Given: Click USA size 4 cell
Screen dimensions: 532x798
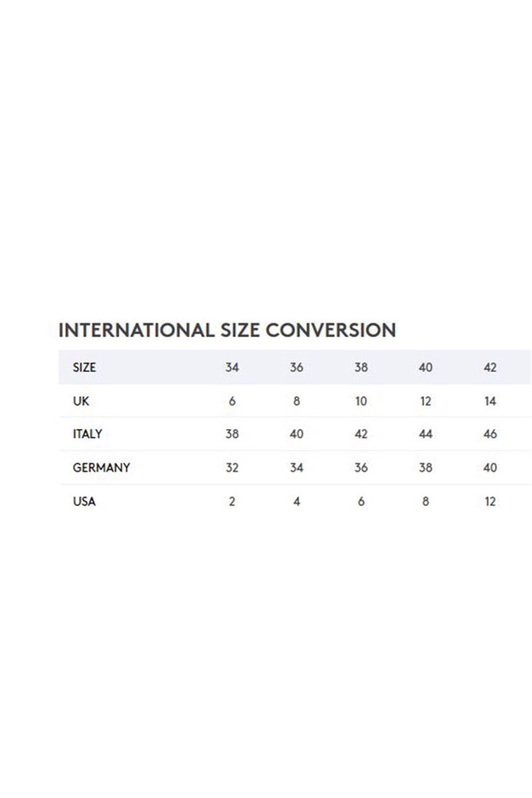Looking at the screenshot, I should click(297, 501).
